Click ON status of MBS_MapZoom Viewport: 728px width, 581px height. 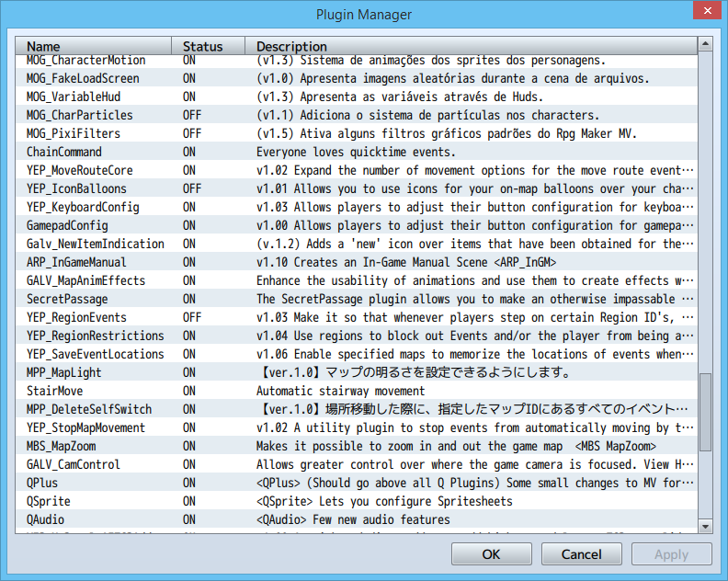pyautogui.click(x=189, y=446)
